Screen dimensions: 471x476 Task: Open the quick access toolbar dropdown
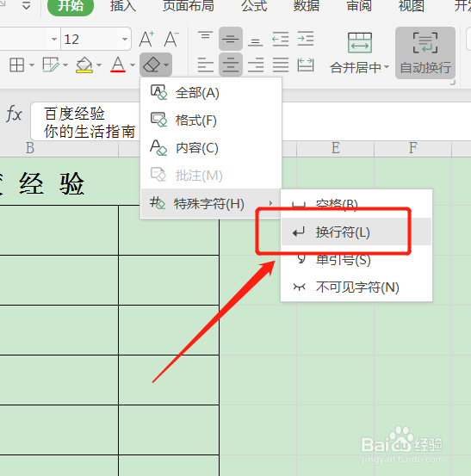pyautogui.click(x=27, y=5)
